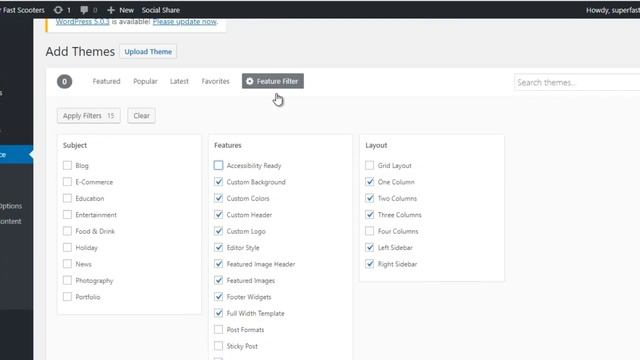The image size is (640, 360).
Task: Check the Food & Drink checkbox
Action: click(x=67, y=231)
